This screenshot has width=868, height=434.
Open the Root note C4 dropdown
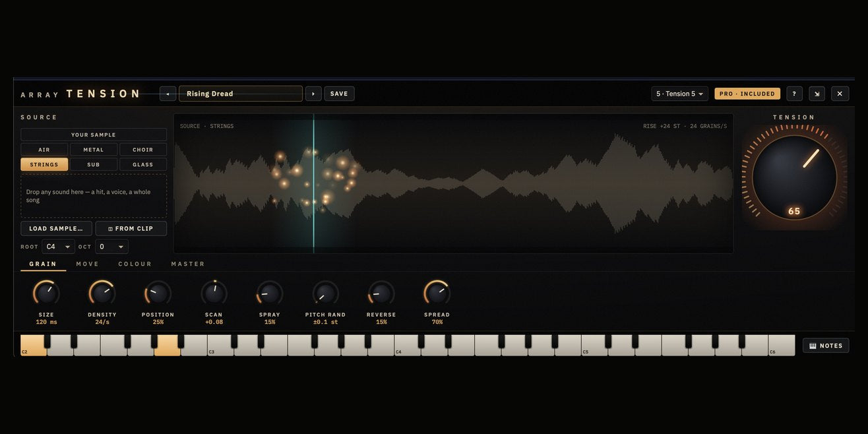point(58,247)
